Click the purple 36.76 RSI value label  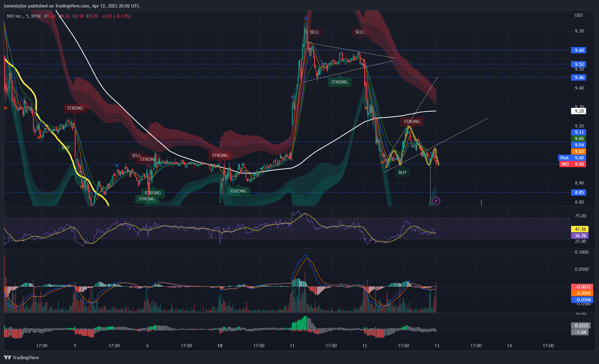click(x=580, y=235)
